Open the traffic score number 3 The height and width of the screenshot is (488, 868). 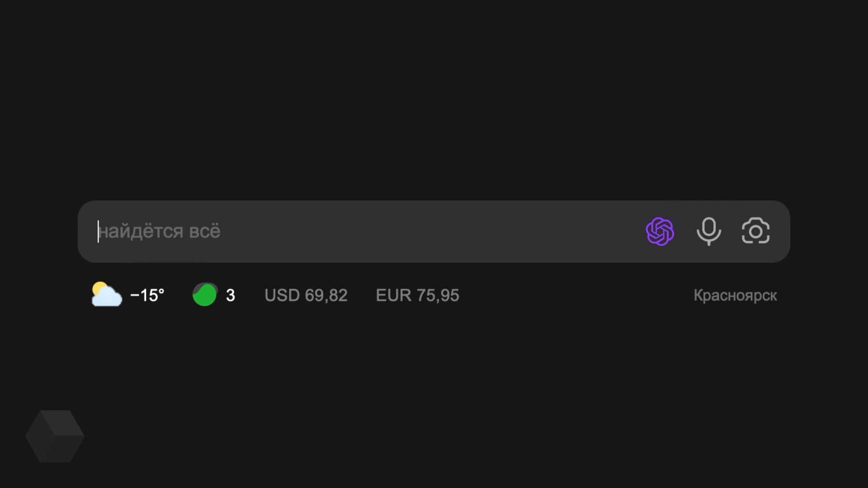pyautogui.click(x=231, y=296)
